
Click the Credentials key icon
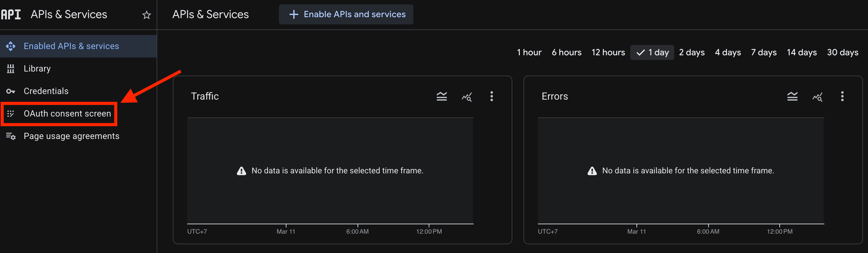click(x=11, y=92)
